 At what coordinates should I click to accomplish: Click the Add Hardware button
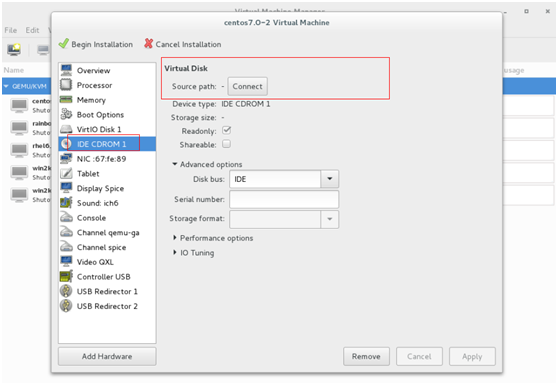107,356
